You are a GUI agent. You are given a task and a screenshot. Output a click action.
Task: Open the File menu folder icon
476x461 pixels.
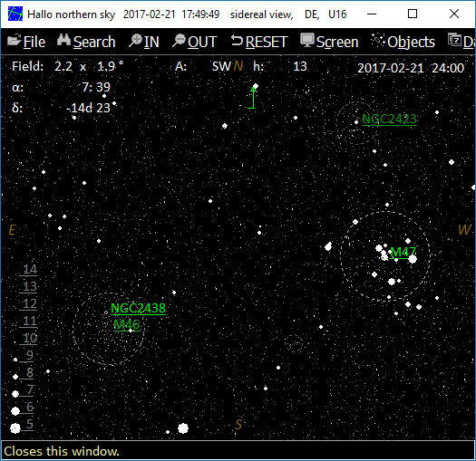pos(14,41)
